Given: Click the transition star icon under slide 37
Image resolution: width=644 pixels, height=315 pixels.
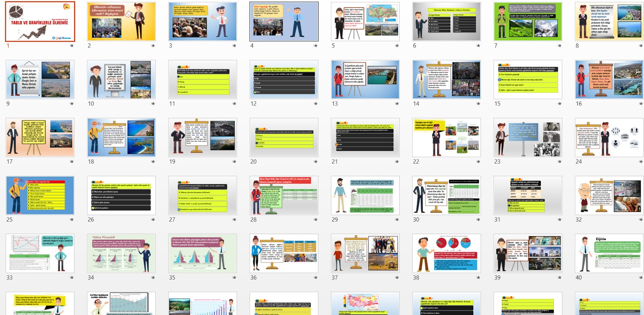Looking at the screenshot, I should (x=397, y=278).
